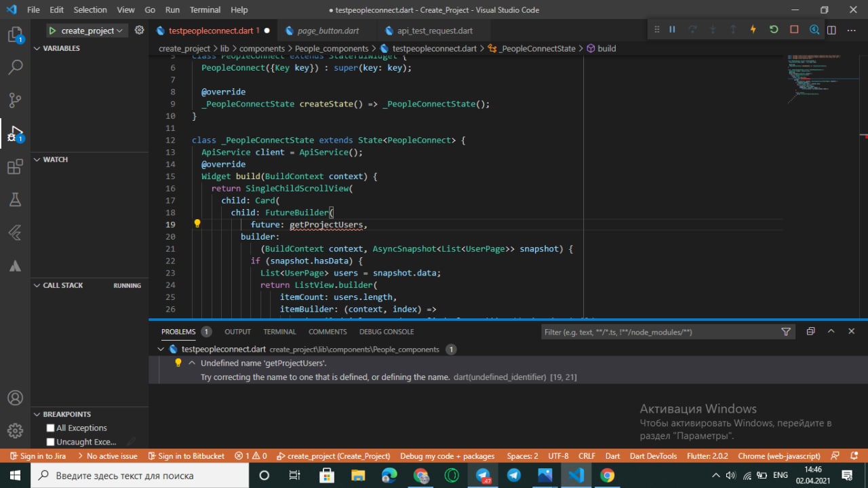This screenshot has width=868, height=488.
Task: Open Chrome from the Windows taskbar
Action: tap(608, 475)
